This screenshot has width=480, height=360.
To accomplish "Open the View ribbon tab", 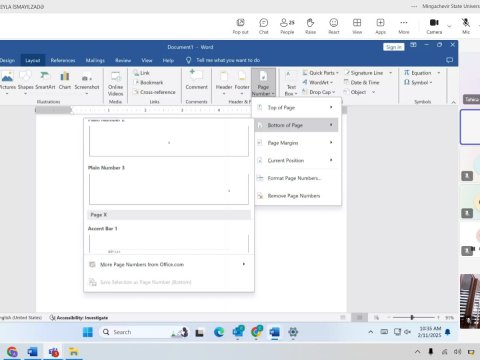I will point(147,60).
